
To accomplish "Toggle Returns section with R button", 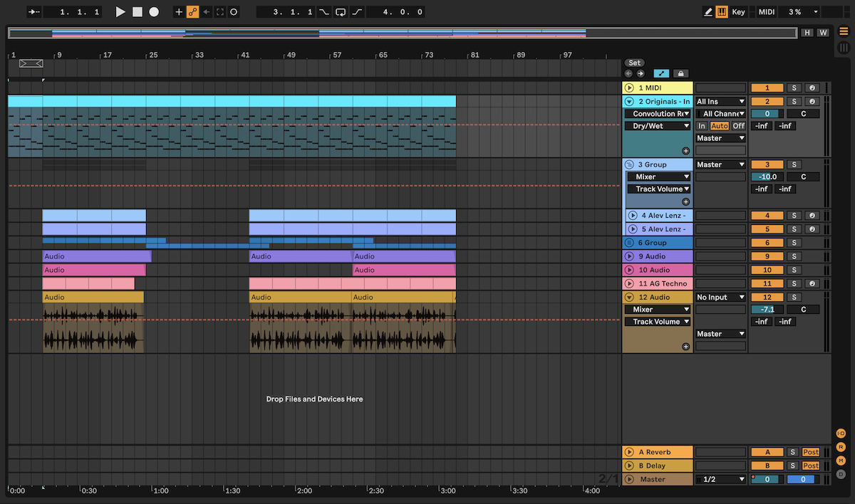I will 841,447.
